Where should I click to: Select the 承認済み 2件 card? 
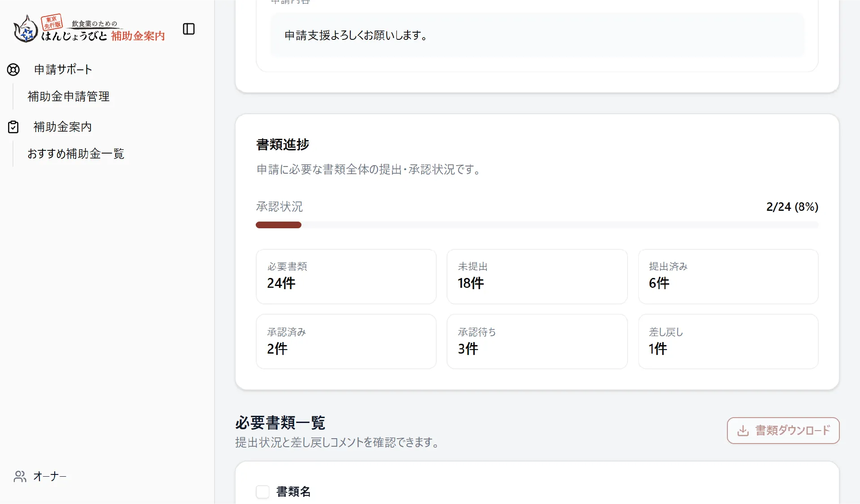pyautogui.click(x=346, y=342)
